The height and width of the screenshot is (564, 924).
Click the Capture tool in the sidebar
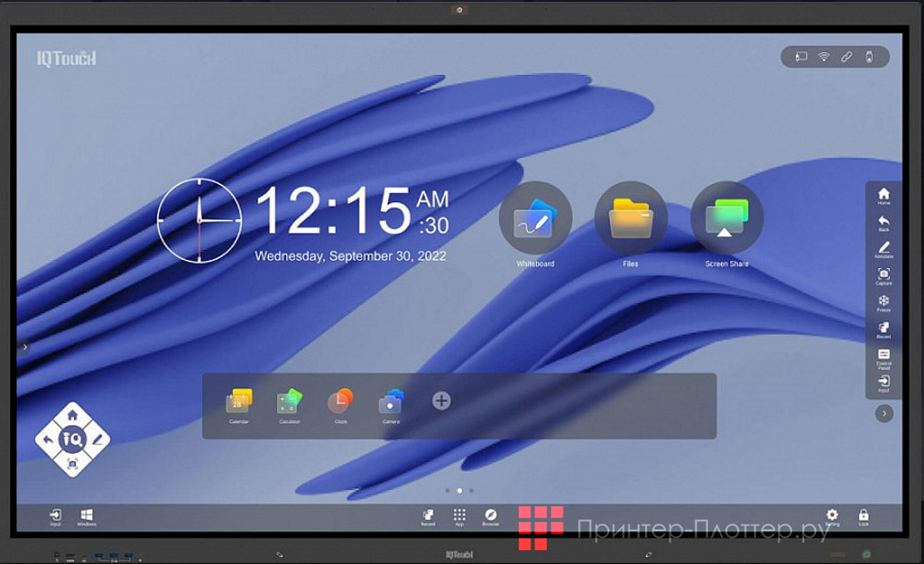pyautogui.click(x=884, y=276)
